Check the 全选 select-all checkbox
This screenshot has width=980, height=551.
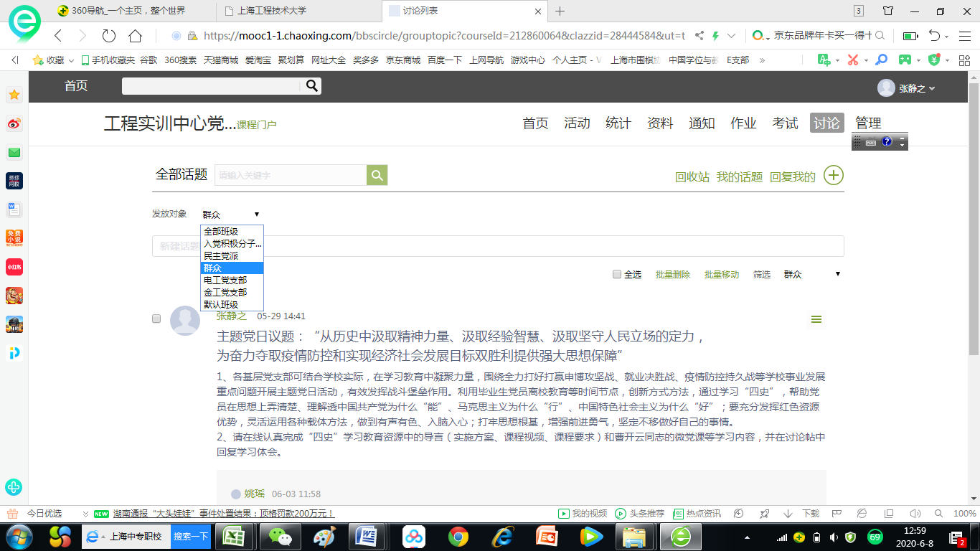(x=617, y=275)
